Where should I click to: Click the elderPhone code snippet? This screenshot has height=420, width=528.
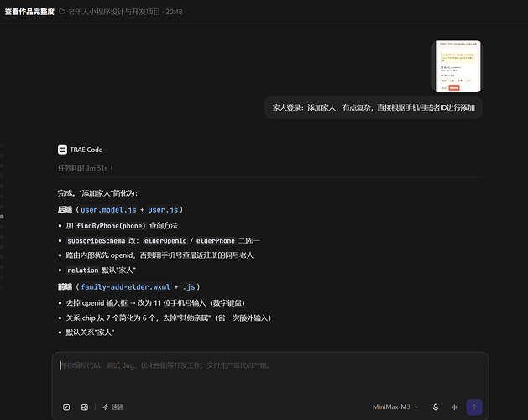click(x=215, y=241)
